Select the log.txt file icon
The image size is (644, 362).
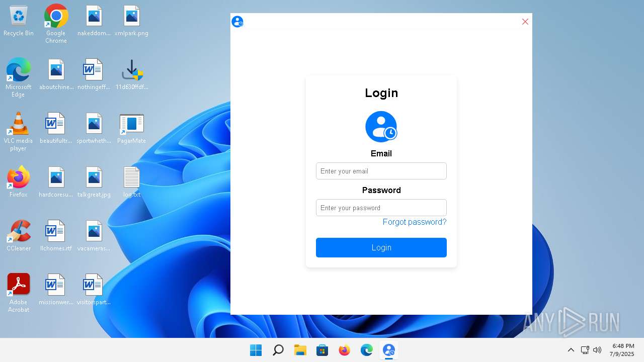coord(131,182)
